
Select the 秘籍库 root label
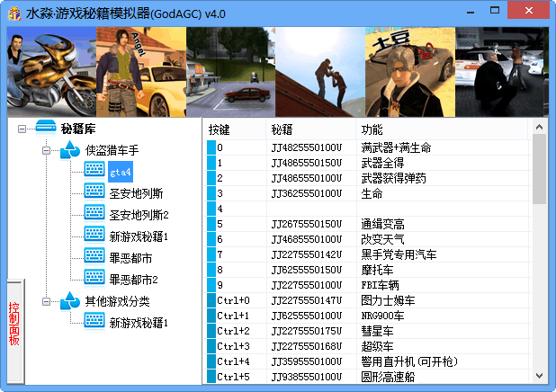click(x=78, y=129)
